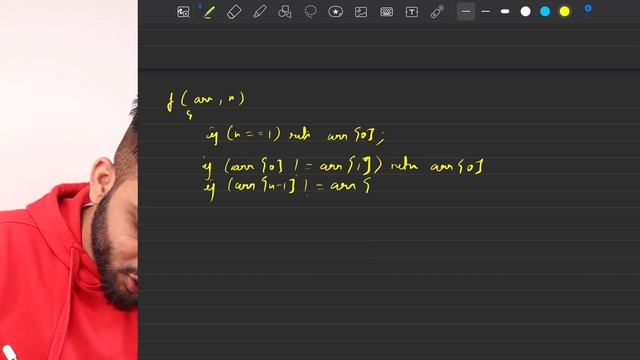Insert a picture with the image tool
The width and height of the screenshot is (640, 360).
(361, 12)
